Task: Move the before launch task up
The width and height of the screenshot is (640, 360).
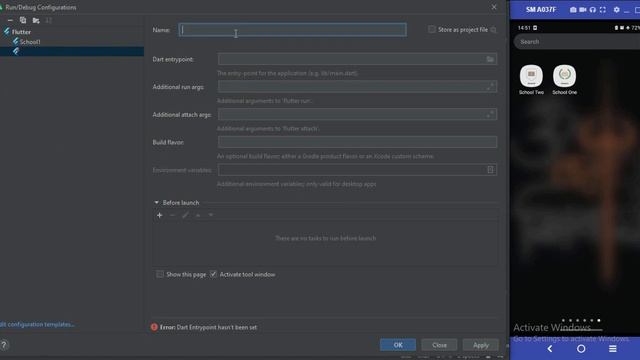Action: tap(198, 215)
